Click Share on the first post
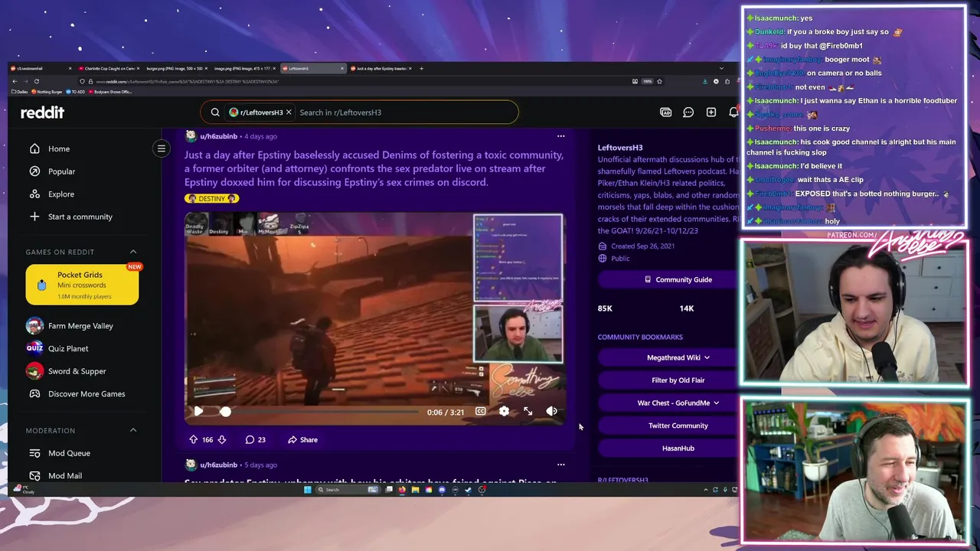980x551 pixels. [302, 439]
